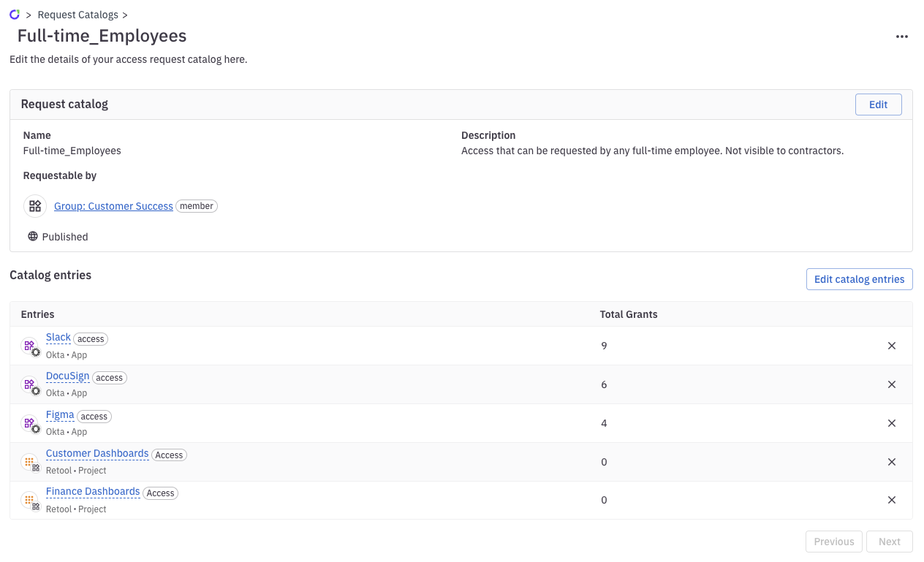The height and width of the screenshot is (562, 924).
Task: Click the Customer Success group icon
Action: click(35, 206)
